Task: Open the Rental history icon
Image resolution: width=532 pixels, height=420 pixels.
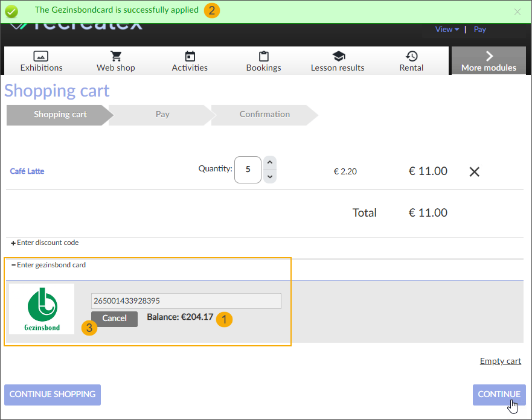Action: 412,56
